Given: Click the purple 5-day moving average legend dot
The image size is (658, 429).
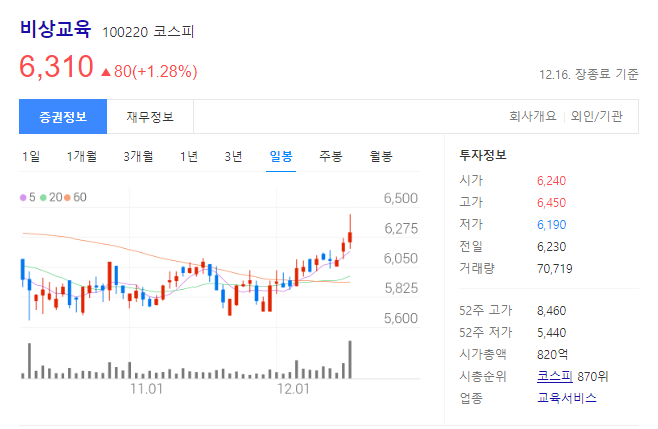Looking at the screenshot, I should click(x=23, y=197).
